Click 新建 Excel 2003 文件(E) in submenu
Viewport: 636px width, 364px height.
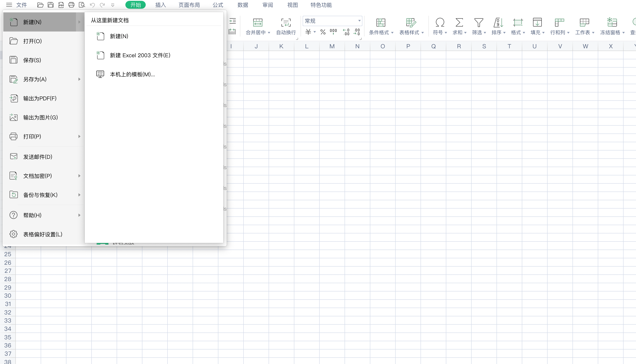(154, 55)
